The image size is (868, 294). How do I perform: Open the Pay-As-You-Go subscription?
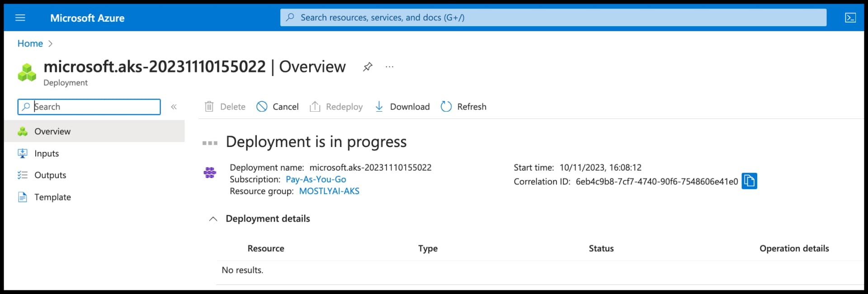[316, 179]
